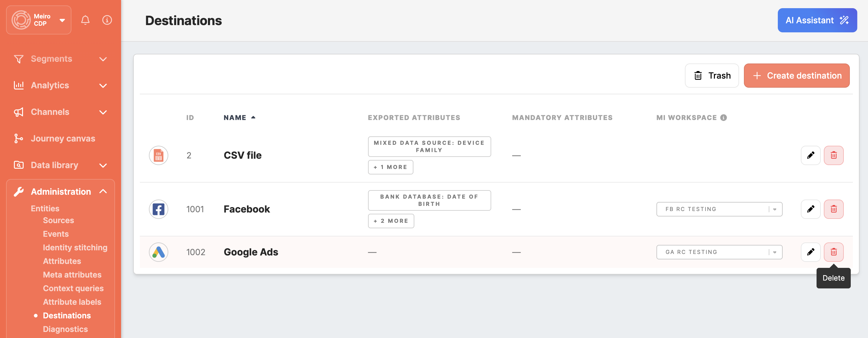Delete the CSV file destination

click(833, 155)
